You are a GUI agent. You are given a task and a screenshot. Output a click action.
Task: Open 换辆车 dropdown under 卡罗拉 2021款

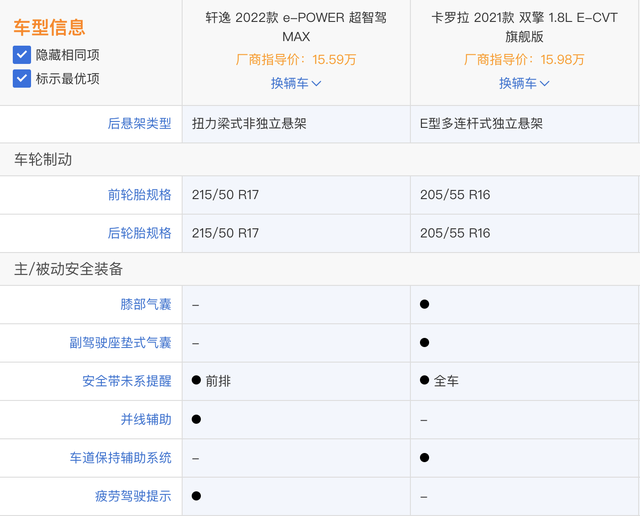(x=524, y=83)
